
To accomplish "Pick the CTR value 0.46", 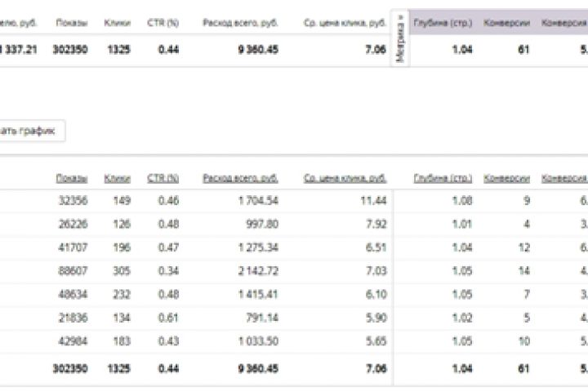I will [x=169, y=201].
